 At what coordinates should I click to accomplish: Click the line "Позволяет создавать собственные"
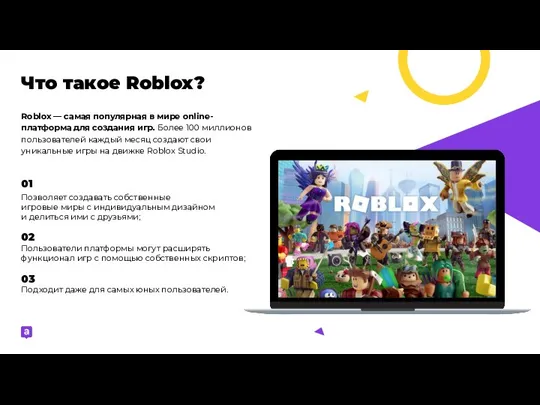96,197
